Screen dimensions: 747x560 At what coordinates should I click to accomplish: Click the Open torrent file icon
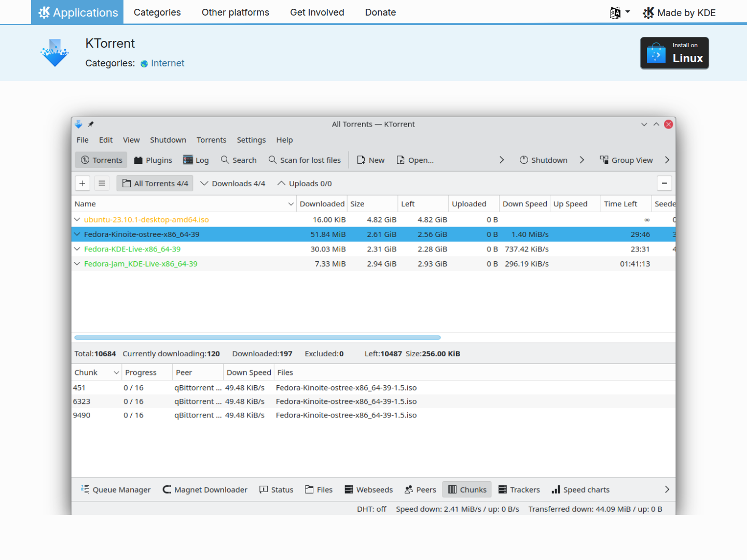point(400,160)
